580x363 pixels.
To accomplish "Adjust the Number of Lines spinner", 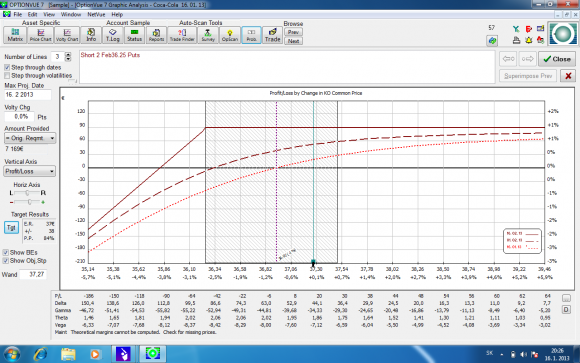I will (68, 57).
